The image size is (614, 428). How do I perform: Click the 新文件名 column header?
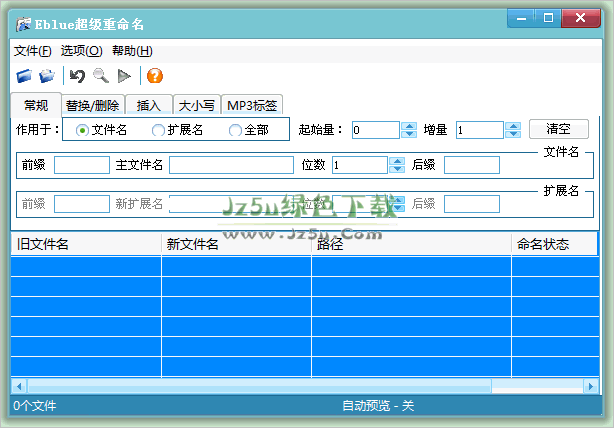[x=236, y=244]
